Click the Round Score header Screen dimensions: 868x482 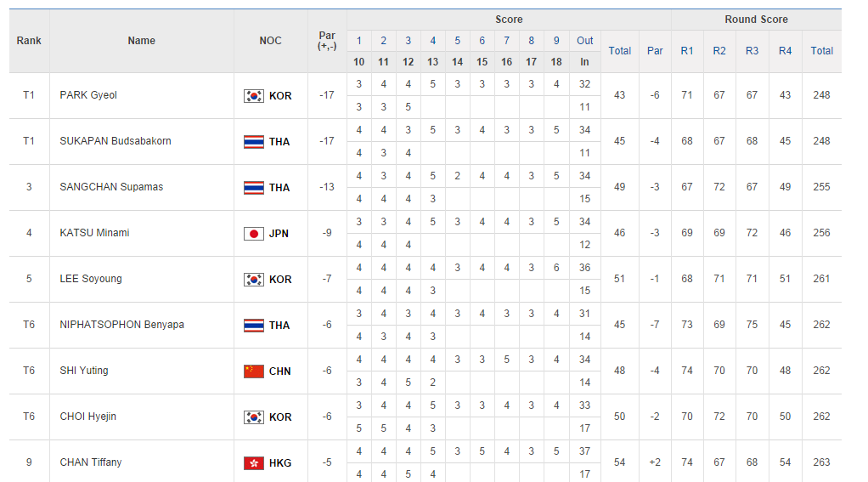(x=756, y=20)
